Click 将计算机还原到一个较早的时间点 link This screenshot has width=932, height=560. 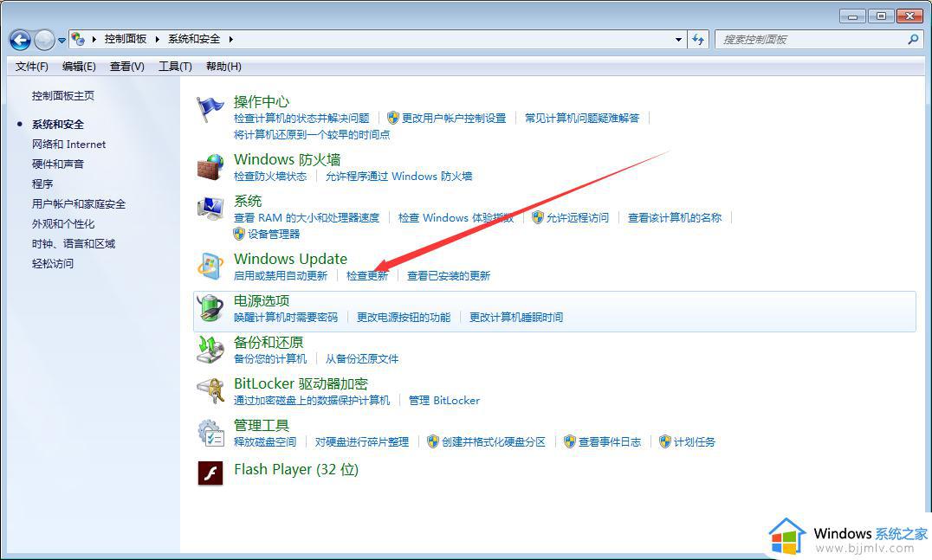click(312, 134)
